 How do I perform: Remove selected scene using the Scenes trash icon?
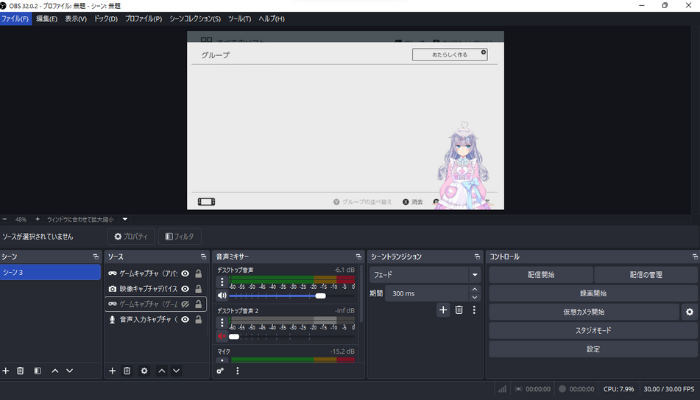tap(20, 371)
